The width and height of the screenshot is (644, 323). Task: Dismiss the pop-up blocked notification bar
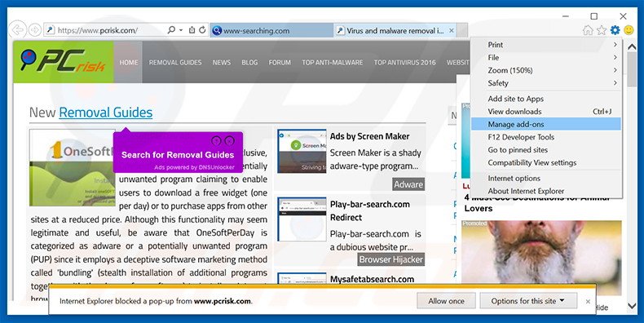point(588,301)
